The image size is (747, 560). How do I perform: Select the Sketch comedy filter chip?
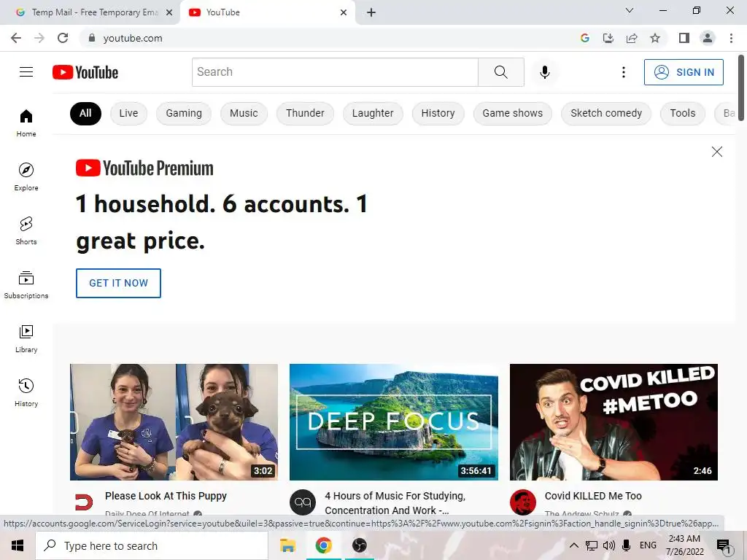[x=606, y=113]
